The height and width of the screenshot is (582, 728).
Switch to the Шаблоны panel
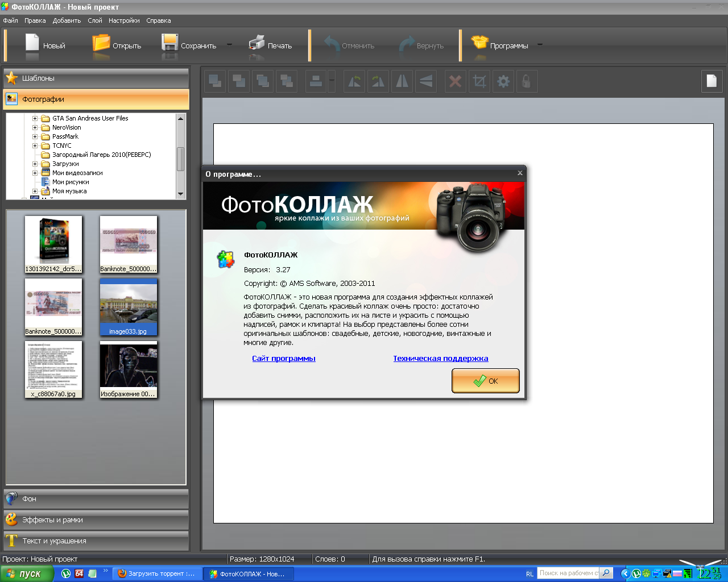click(x=96, y=78)
